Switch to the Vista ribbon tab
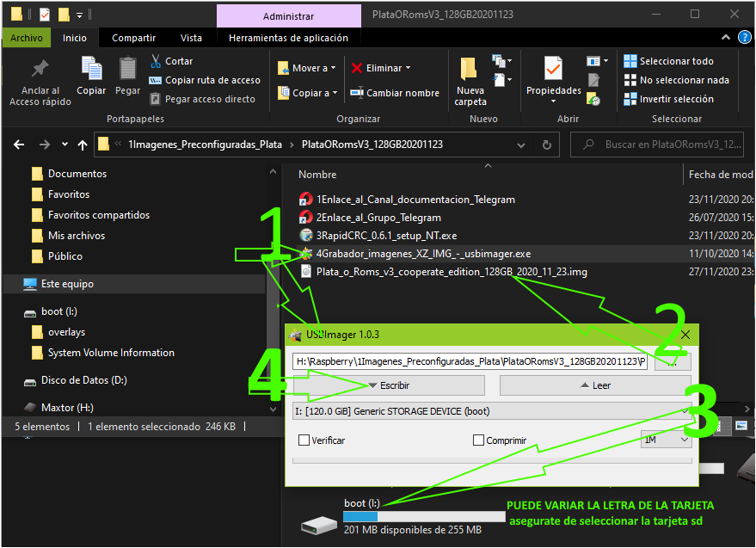The height and width of the screenshot is (548, 756). pos(191,38)
